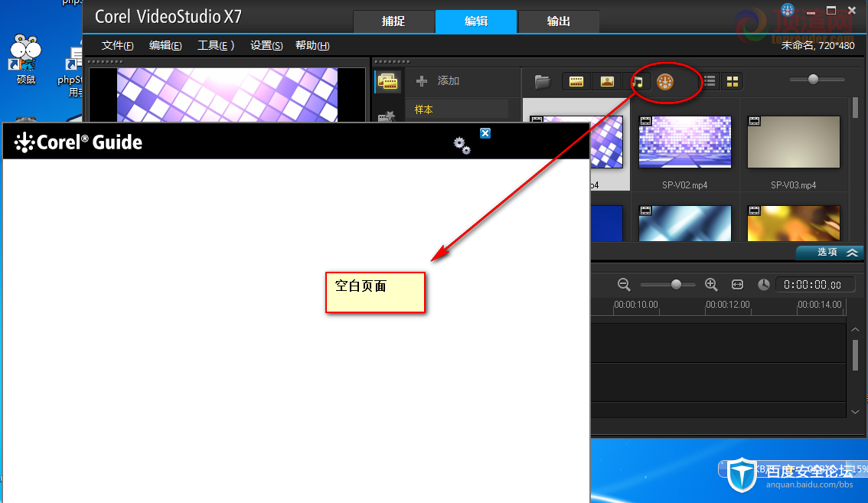
Task: Open Corel Guide settings gears
Action: click(462, 145)
